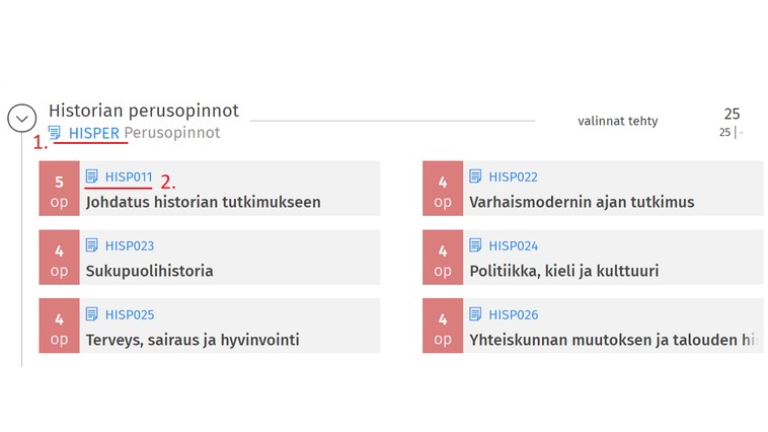This screenshot has height=432, width=768.
Task: Select the Sukupuolihistoria course title
Action: pos(149,271)
